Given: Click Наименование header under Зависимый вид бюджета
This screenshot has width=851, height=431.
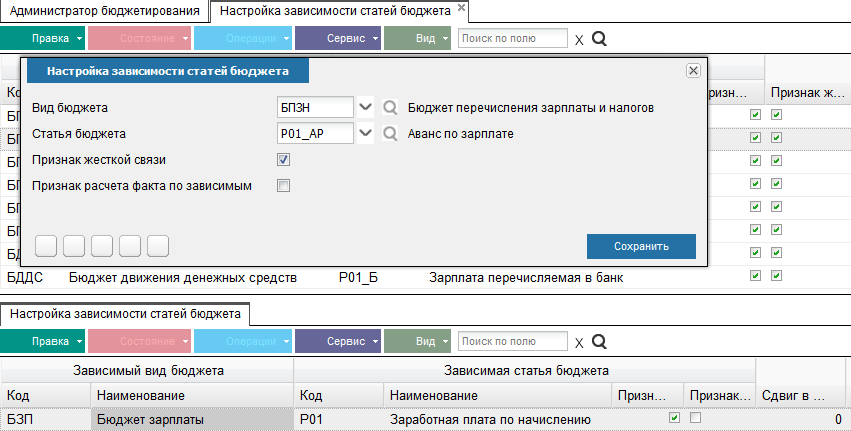Looking at the screenshot, I should click(x=192, y=396).
